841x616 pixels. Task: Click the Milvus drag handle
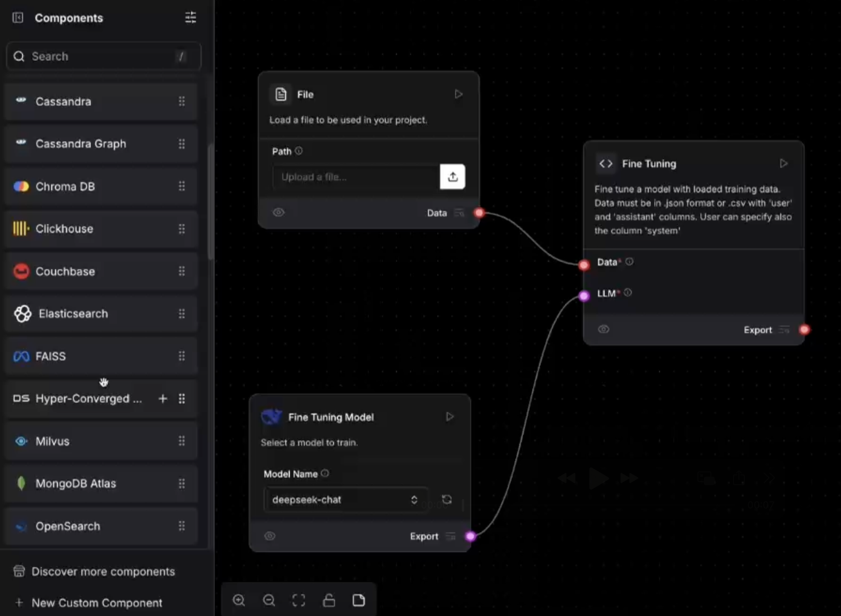coord(182,441)
